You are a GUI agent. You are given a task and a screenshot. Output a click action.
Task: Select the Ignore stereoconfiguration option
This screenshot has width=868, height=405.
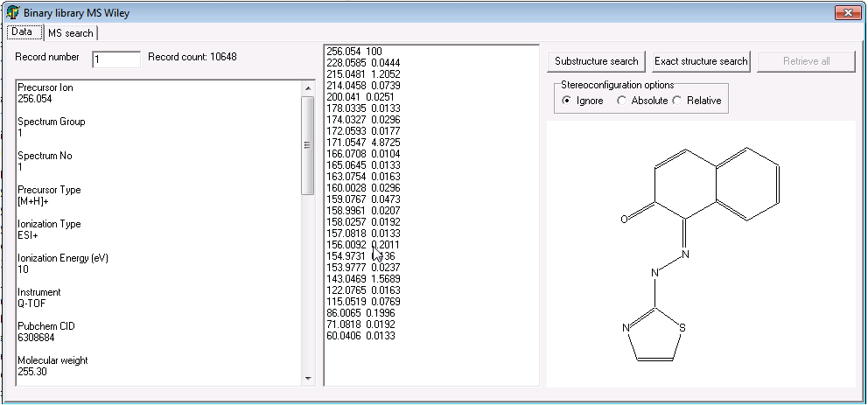[x=567, y=101]
